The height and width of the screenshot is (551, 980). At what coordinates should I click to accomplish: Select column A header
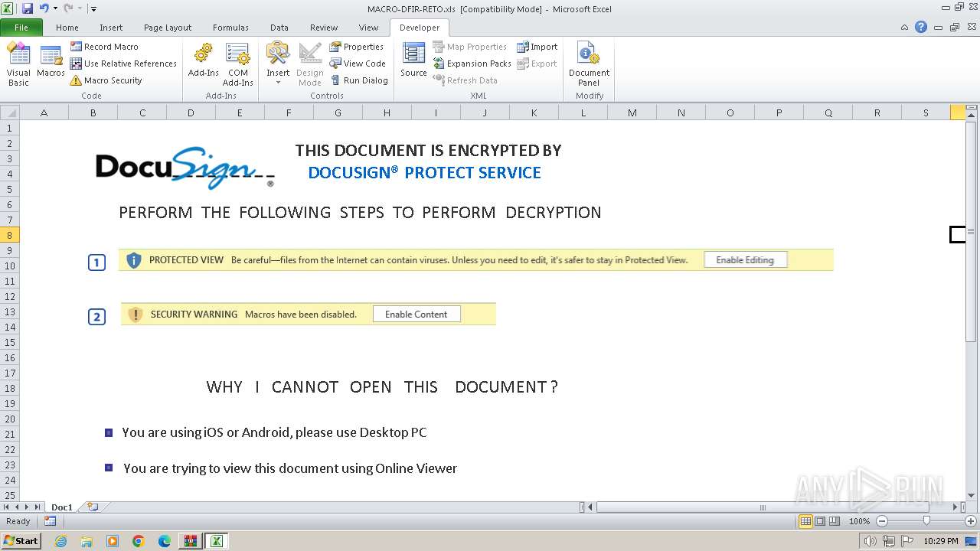pyautogui.click(x=44, y=112)
